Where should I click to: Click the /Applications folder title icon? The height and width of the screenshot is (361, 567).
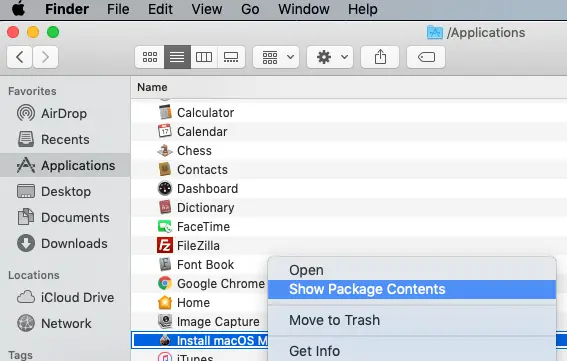tap(435, 33)
